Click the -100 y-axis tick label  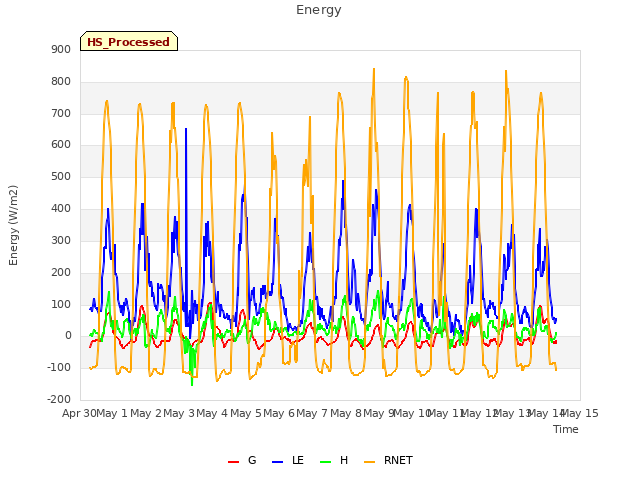click(59, 368)
